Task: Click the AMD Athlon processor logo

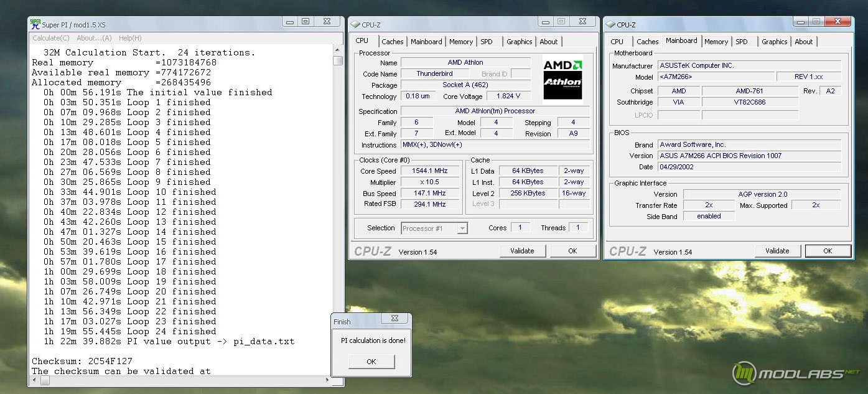Action: pos(562,79)
